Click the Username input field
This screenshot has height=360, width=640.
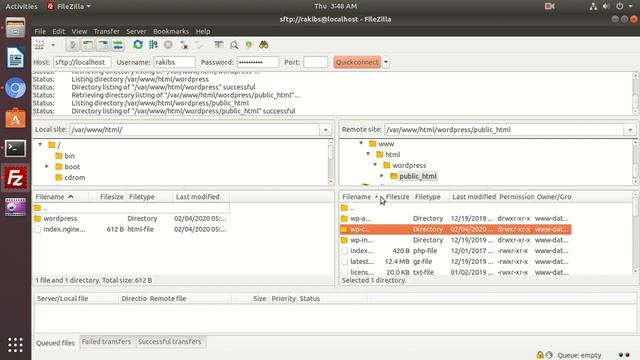pyautogui.click(x=174, y=62)
